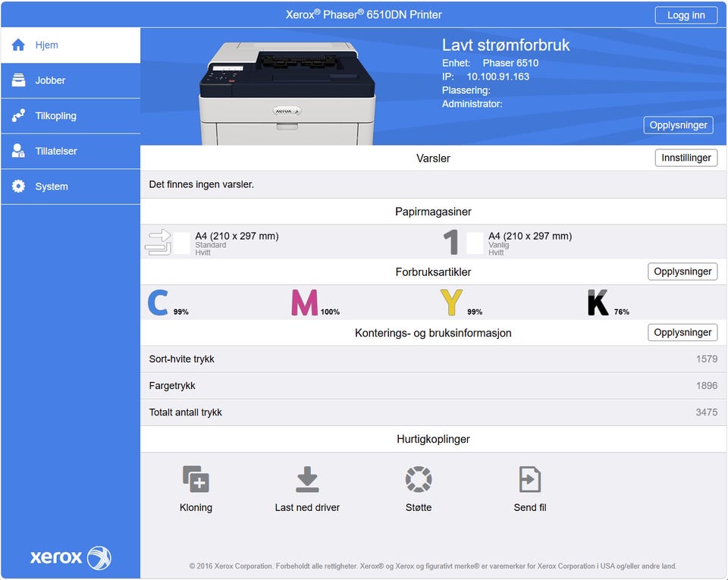This screenshot has width=728, height=580.
Task: Click the Send fil label
Action: click(530, 508)
